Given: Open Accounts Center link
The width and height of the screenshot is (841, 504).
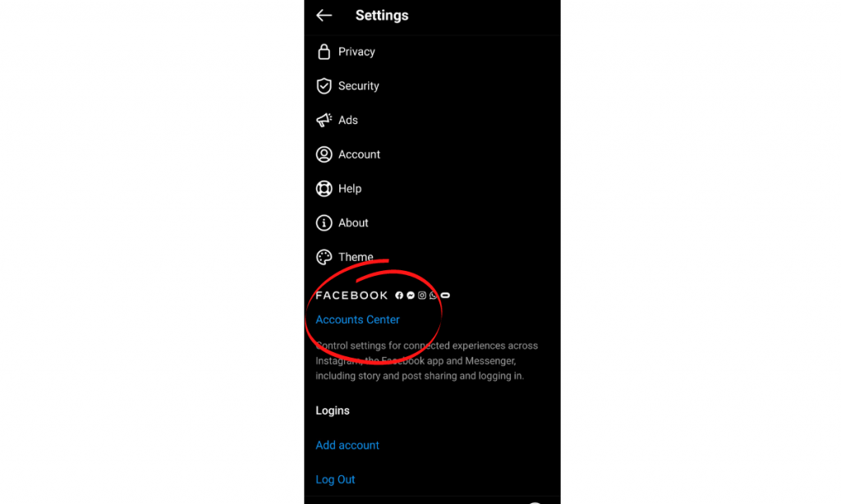Looking at the screenshot, I should pyautogui.click(x=357, y=319).
